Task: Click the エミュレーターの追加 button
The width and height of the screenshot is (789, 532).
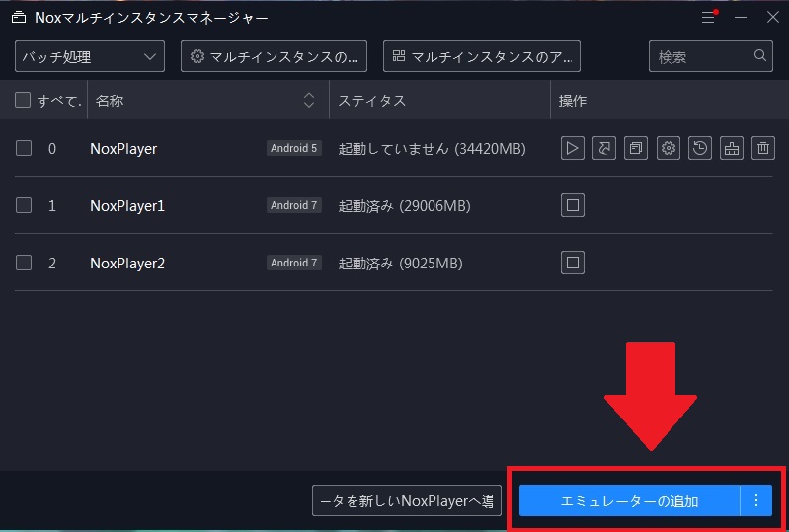Action: 629,500
